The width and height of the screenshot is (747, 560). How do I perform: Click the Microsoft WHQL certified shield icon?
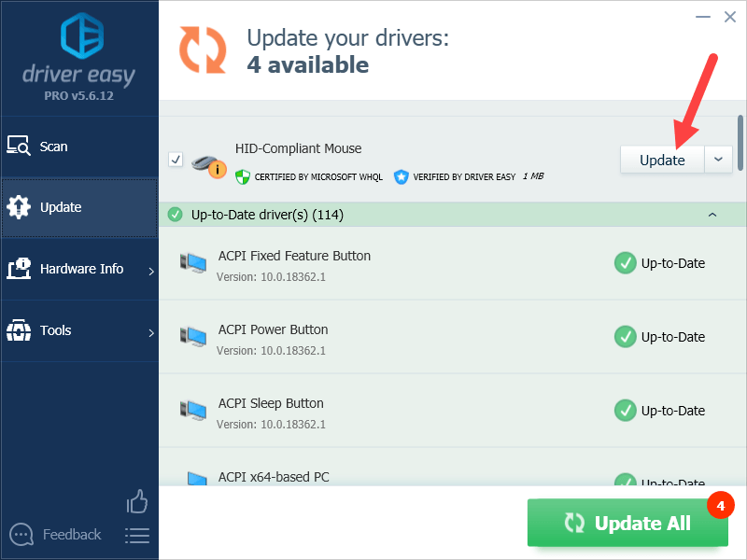[x=243, y=177]
